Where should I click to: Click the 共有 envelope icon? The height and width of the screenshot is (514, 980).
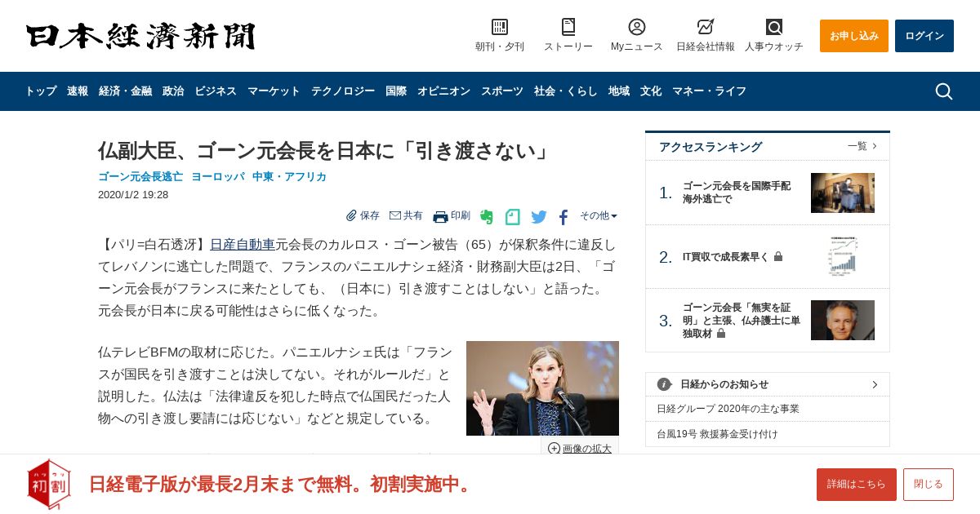395,215
